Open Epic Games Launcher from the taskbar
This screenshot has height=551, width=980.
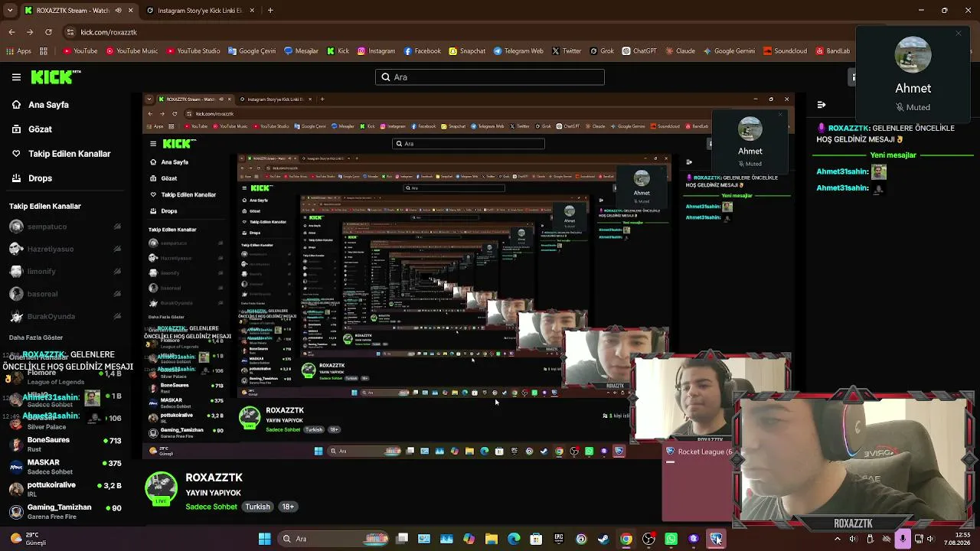559,539
